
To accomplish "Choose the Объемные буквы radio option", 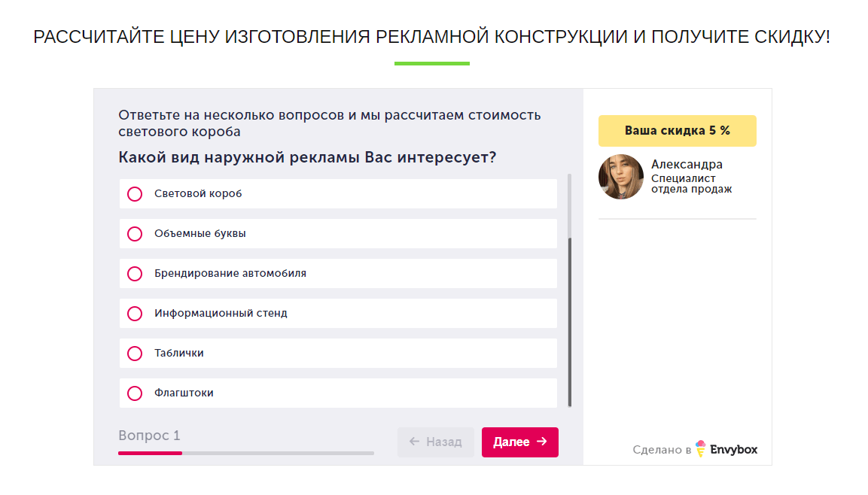I will 135,234.
